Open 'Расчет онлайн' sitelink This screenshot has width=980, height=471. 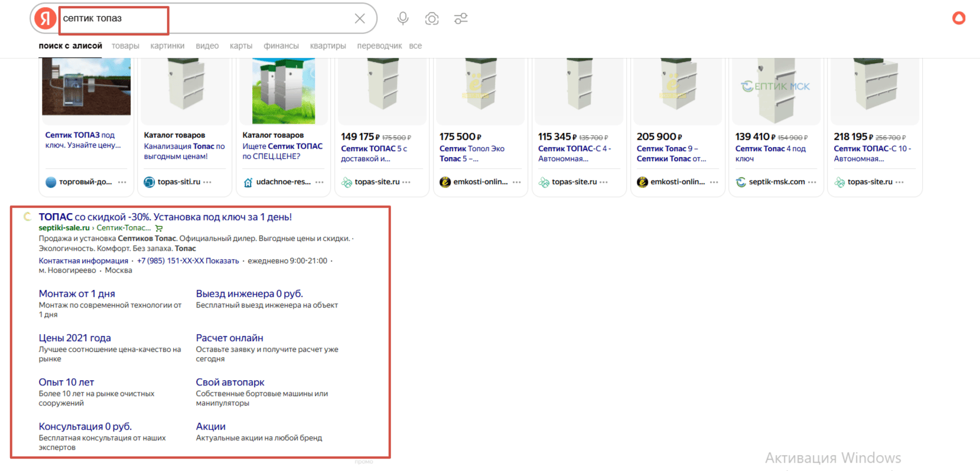pos(230,338)
